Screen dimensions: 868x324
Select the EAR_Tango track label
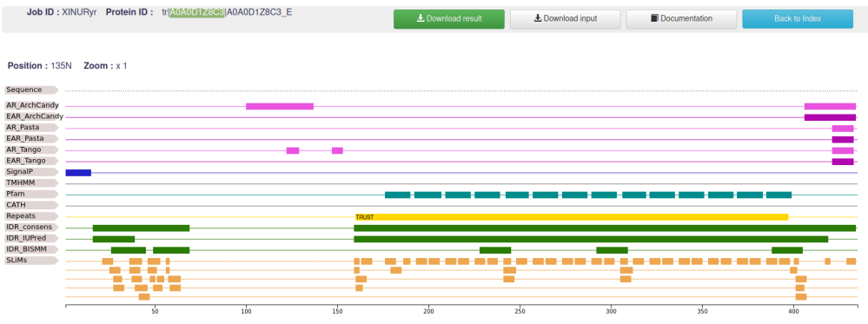coord(31,161)
